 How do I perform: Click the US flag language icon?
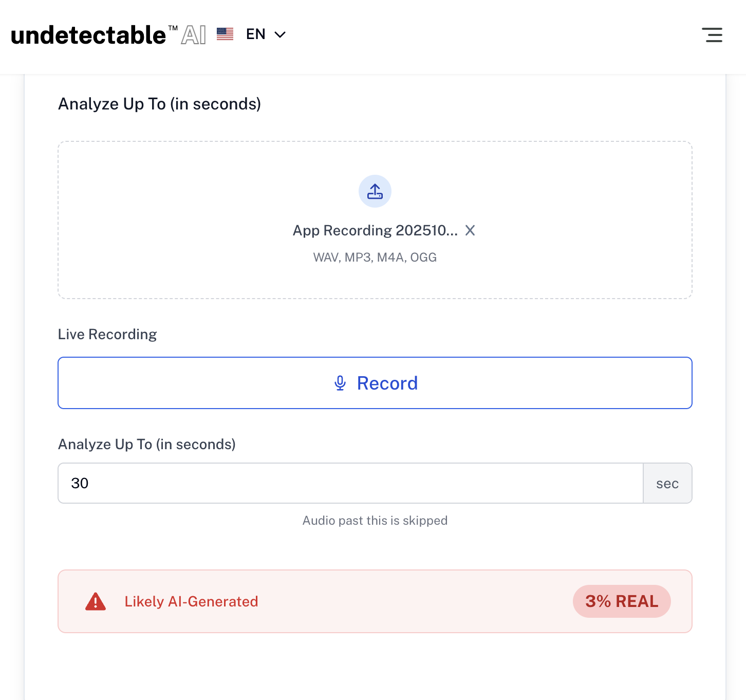[225, 34]
